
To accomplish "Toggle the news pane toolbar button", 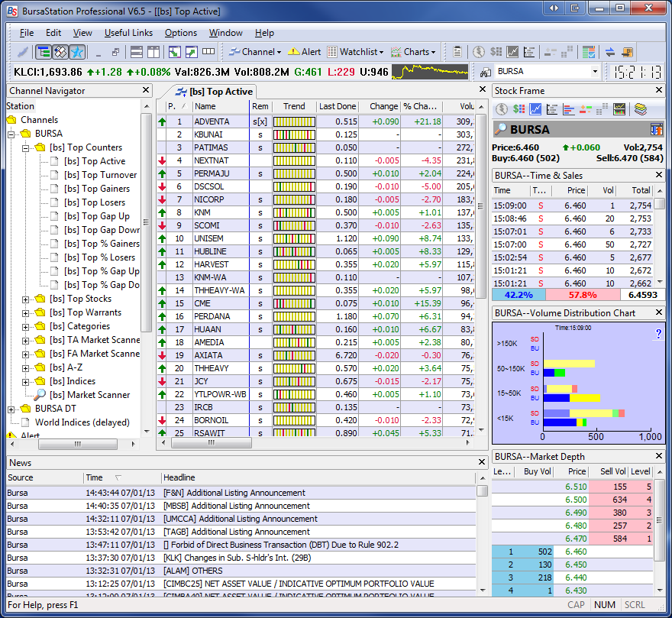I will coord(60,52).
